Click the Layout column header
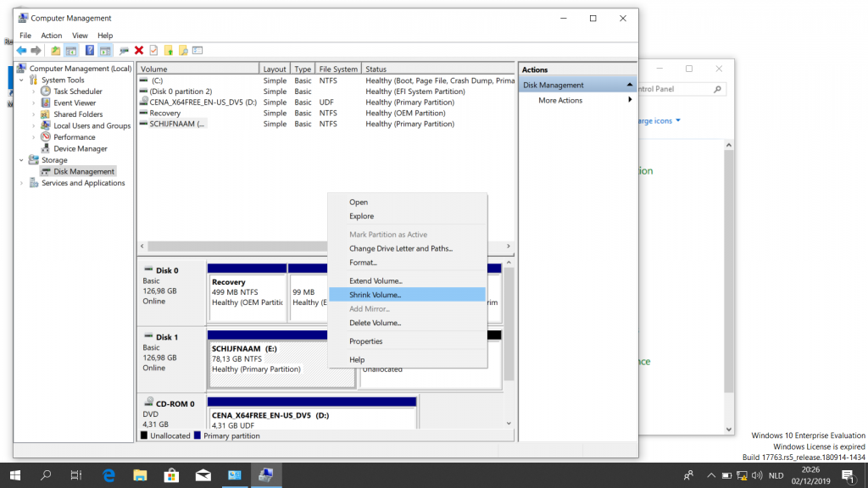 click(x=275, y=69)
